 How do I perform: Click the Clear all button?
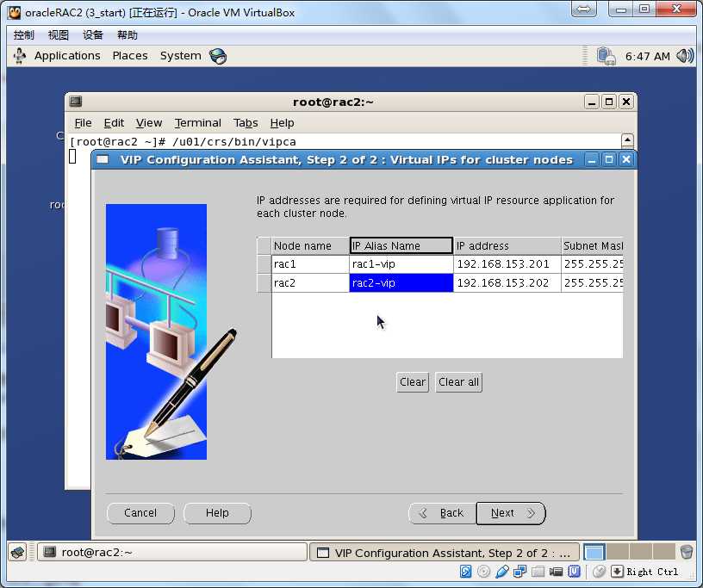[458, 382]
